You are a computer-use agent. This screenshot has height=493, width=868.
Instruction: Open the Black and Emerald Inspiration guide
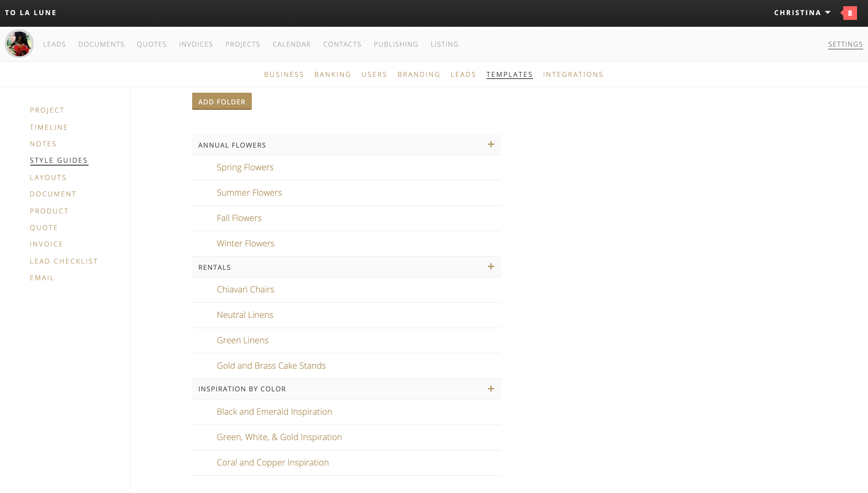point(274,411)
